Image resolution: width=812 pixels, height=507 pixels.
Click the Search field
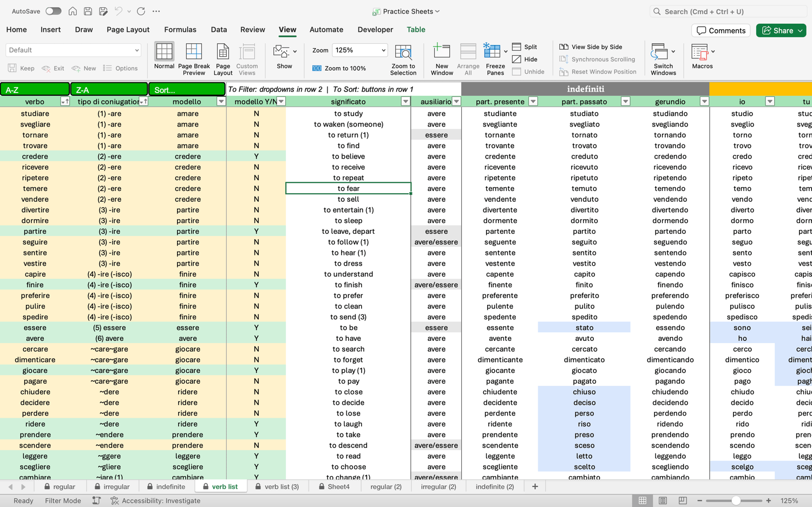(728, 11)
